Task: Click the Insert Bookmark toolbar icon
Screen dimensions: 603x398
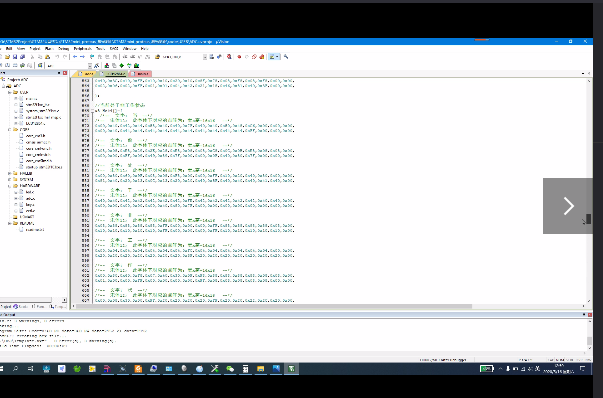Action: pyautogui.click(x=92, y=57)
